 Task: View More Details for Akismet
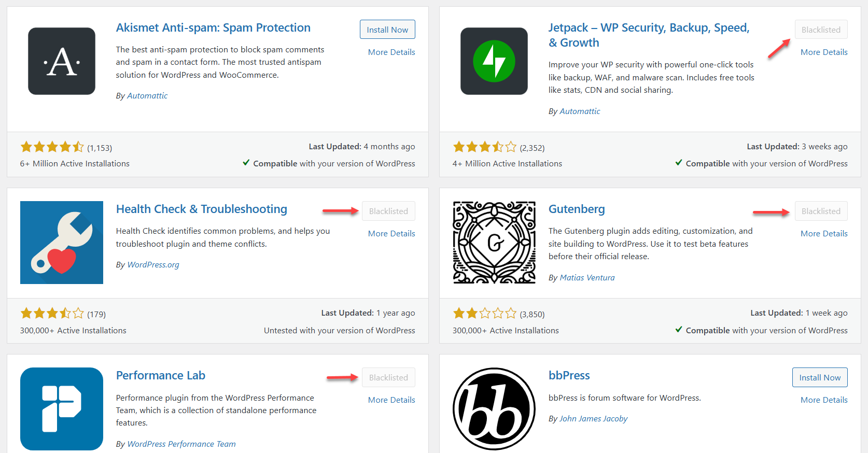click(x=391, y=52)
